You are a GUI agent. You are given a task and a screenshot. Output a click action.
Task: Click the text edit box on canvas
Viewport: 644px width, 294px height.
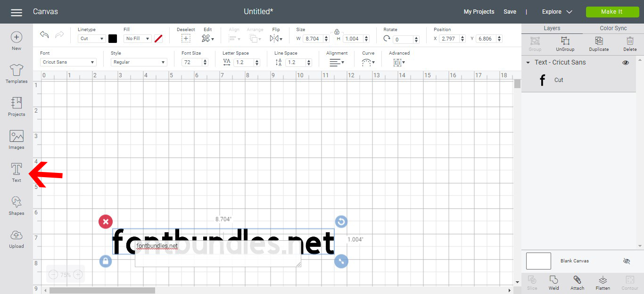coord(218,254)
